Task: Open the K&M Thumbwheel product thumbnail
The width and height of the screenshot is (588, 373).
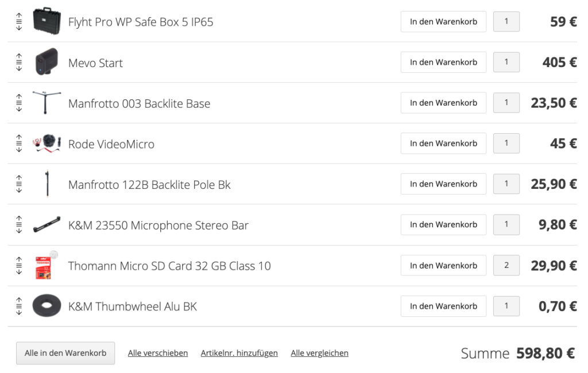Action: tap(47, 305)
